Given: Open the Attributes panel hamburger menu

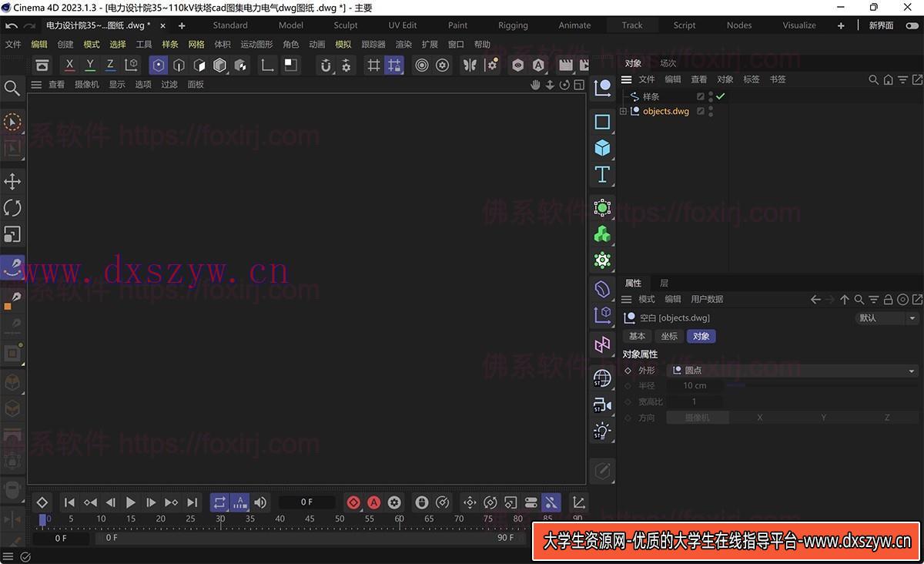Looking at the screenshot, I should pyautogui.click(x=627, y=299).
